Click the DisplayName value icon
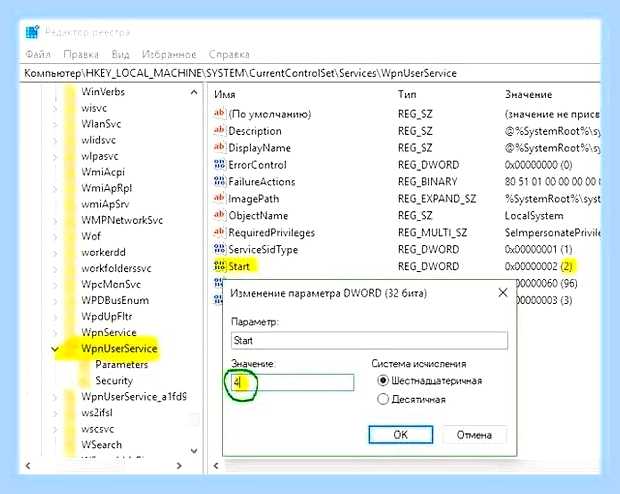Image resolution: width=620 pixels, height=494 pixels. tap(219, 148)
